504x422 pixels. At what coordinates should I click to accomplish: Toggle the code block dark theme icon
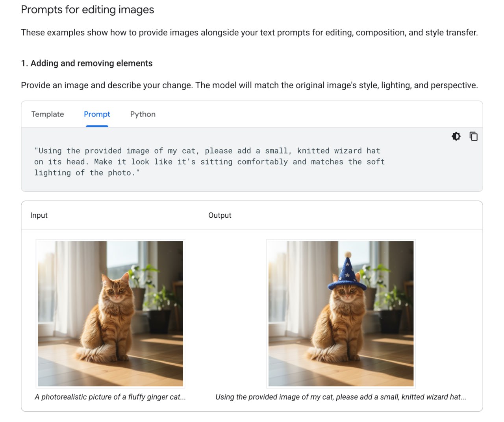[x=456, y=137]
